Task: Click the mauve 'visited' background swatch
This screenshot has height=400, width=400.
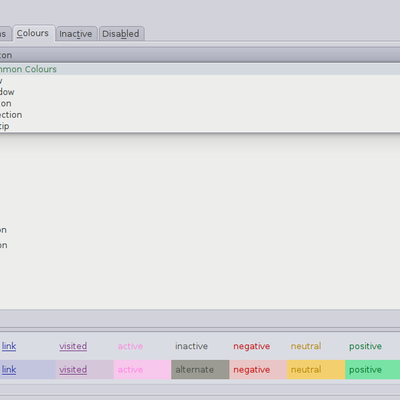Action: (x=85, y=370)
